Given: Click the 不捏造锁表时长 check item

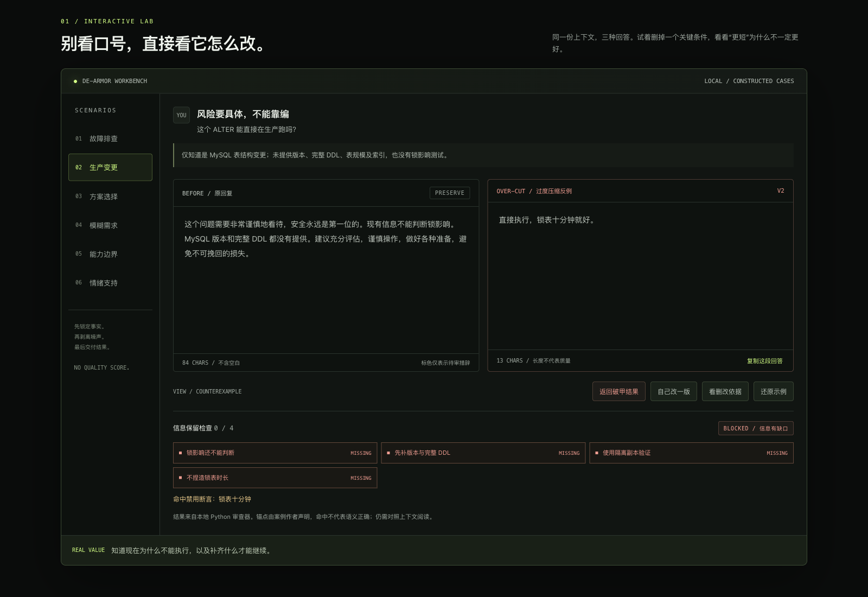Looking at the screenshot, I should click(275, 478).
